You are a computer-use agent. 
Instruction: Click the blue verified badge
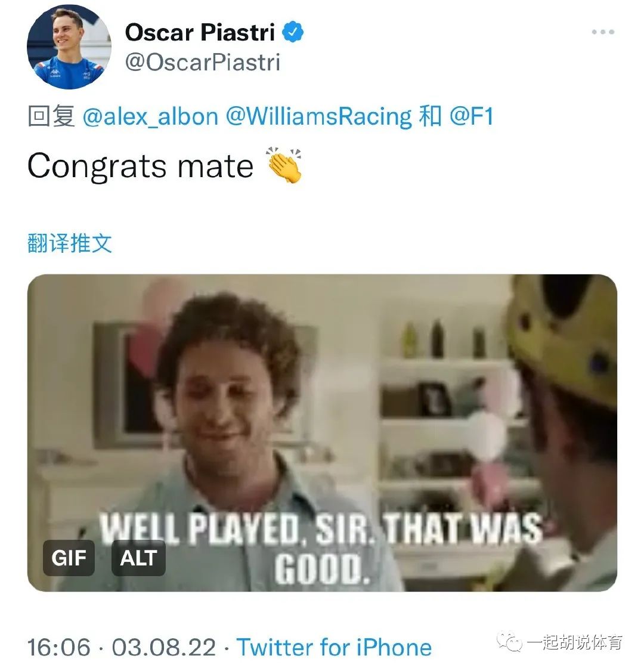point(293,32)
